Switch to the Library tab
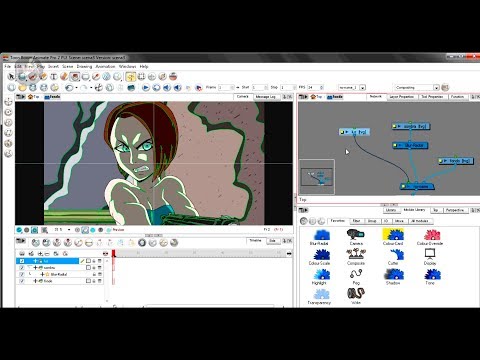This screenshot has height=360, width=480. [391, 210]
